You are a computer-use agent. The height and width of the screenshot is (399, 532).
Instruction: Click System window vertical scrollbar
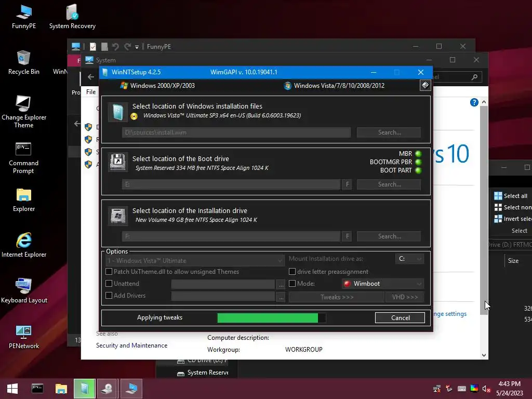click(484, 210)
